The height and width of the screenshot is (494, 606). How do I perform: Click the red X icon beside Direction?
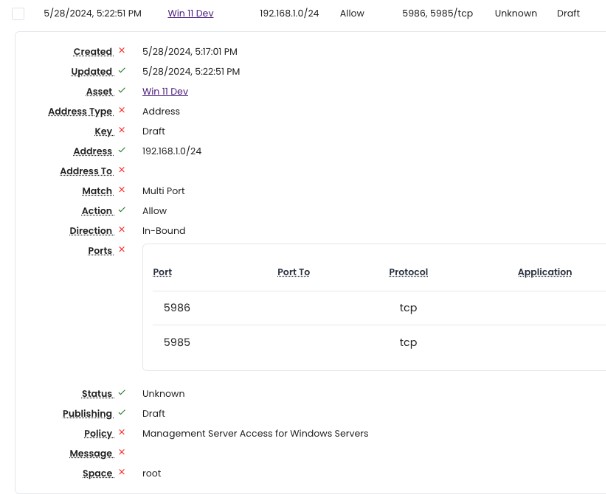click(122, 230)
